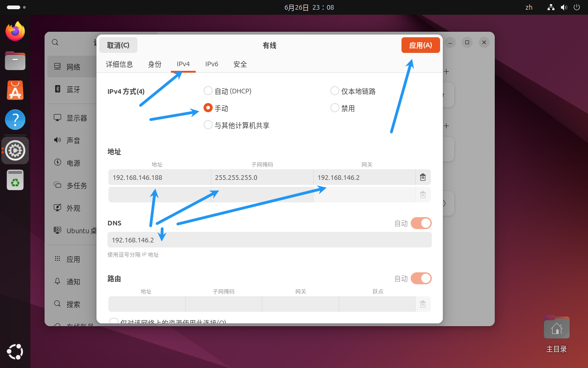The width and height of the screenshot is (588, 368).
Task: Select Bluetooth in Settings sidebar
Action: (x=72, y=89)
